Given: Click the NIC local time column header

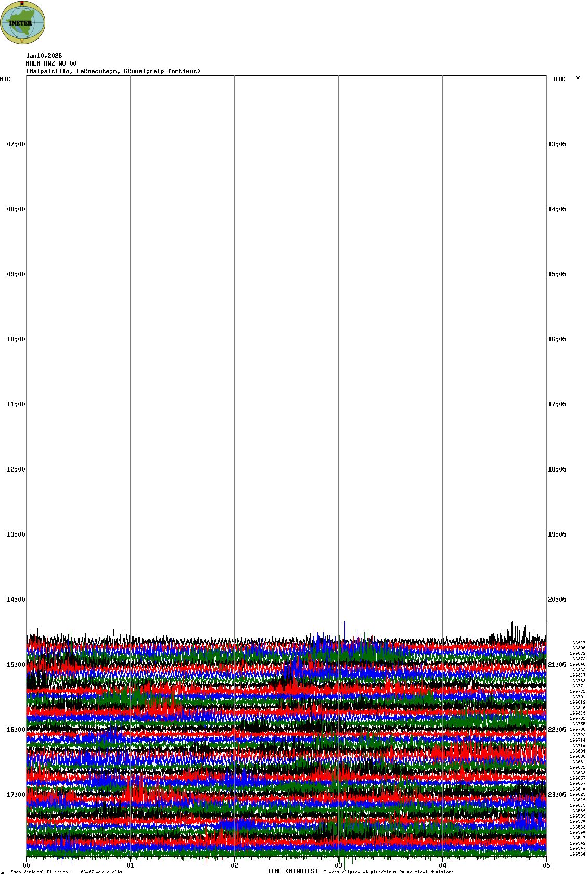Looking at the screenshot, I should tap(5, 79).
